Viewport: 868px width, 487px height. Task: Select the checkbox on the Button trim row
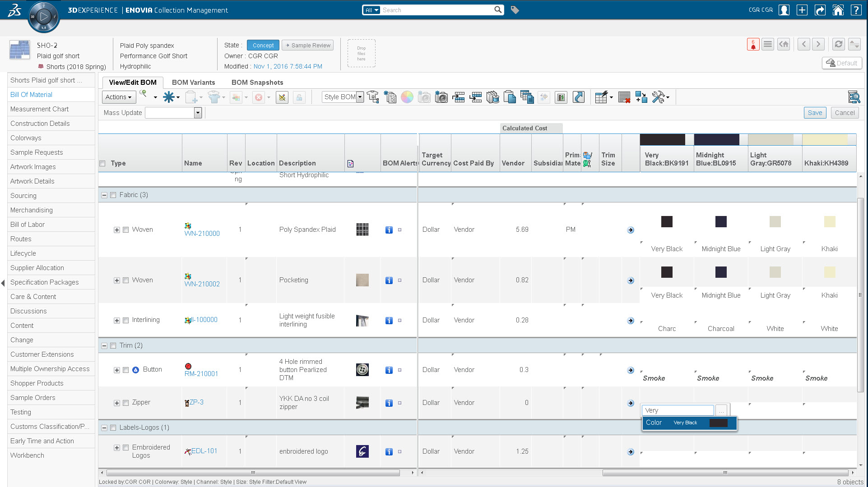tap(125, 370)
